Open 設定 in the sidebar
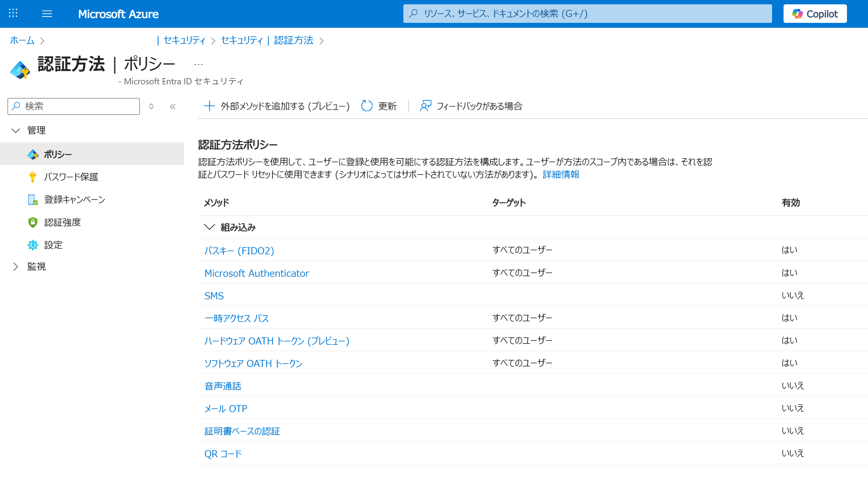The width and height of the screenshot is (868, 477). 53,245
